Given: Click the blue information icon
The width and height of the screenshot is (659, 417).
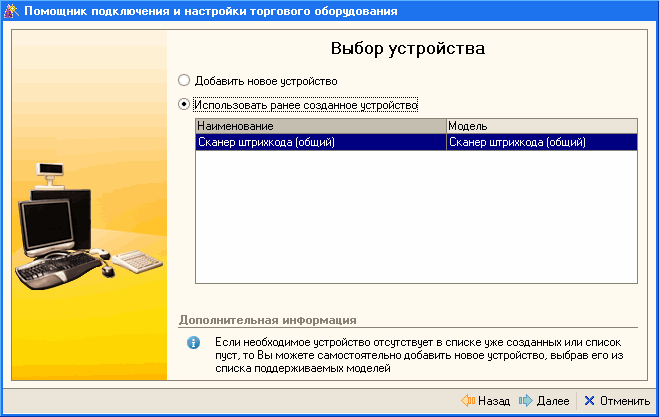Looking at the screenshot, I should [194, 343].
